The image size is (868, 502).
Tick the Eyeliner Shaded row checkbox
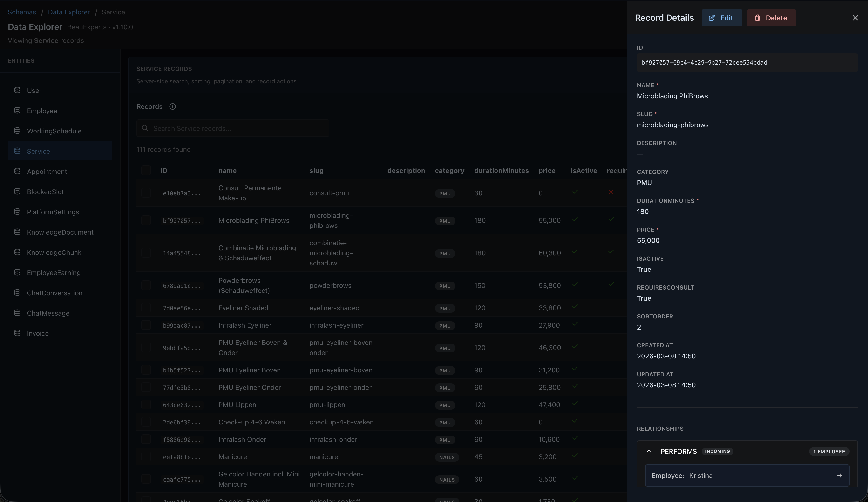pos(146,308)
